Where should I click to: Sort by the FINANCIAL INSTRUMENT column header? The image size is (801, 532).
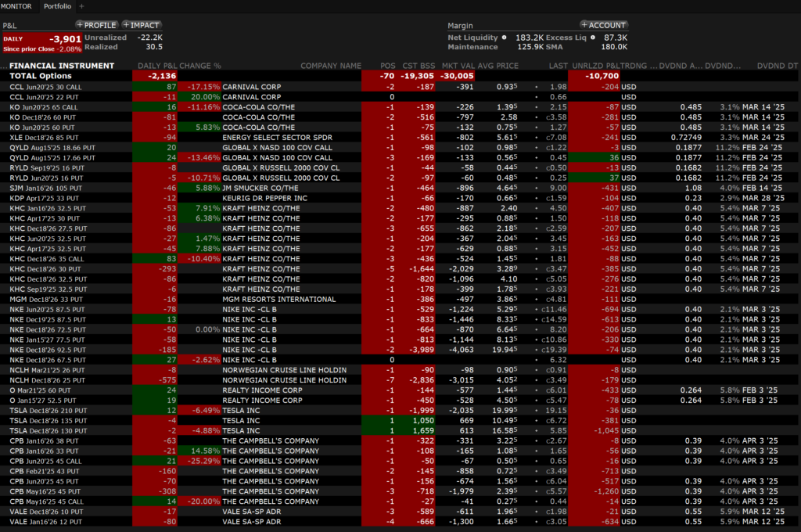tap(62, 66)
